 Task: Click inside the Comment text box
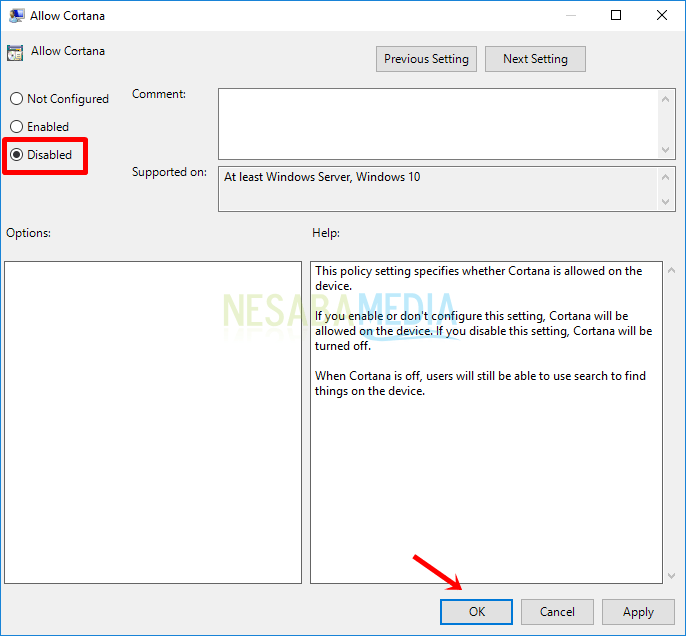pyautogui.click(x=438, y=122)
